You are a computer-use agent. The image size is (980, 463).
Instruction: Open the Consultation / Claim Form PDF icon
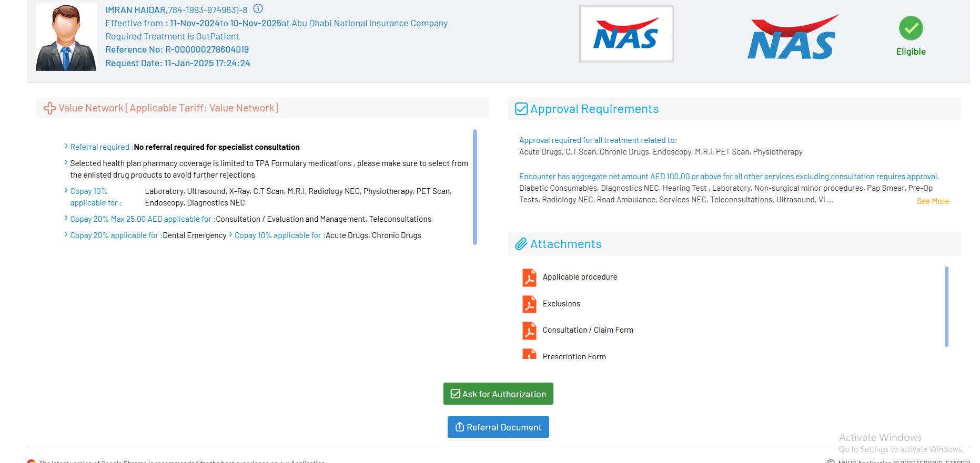tap(529, 331)
